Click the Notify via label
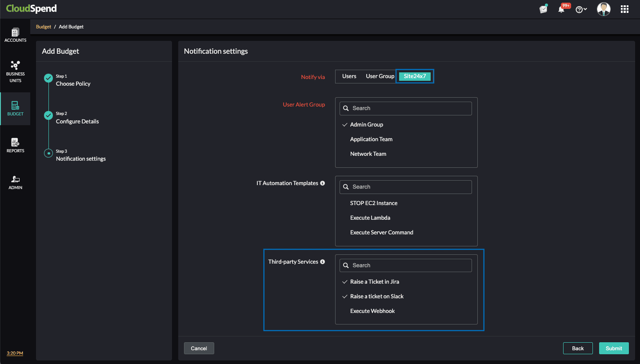 click(313, 77)
